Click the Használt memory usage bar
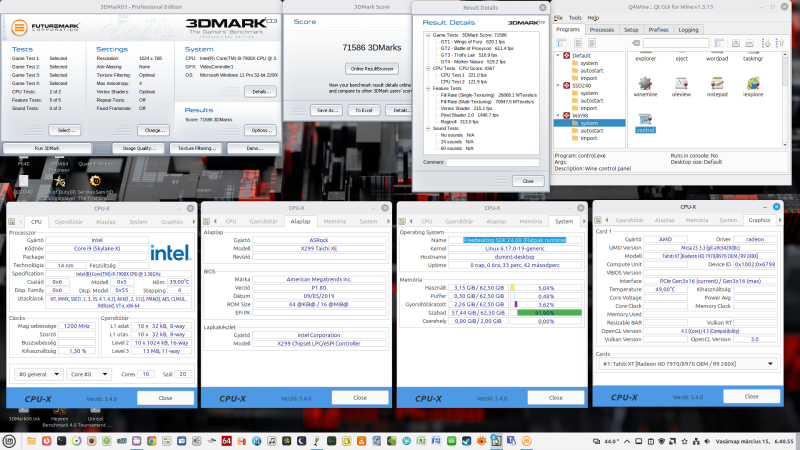 [545, 288]
